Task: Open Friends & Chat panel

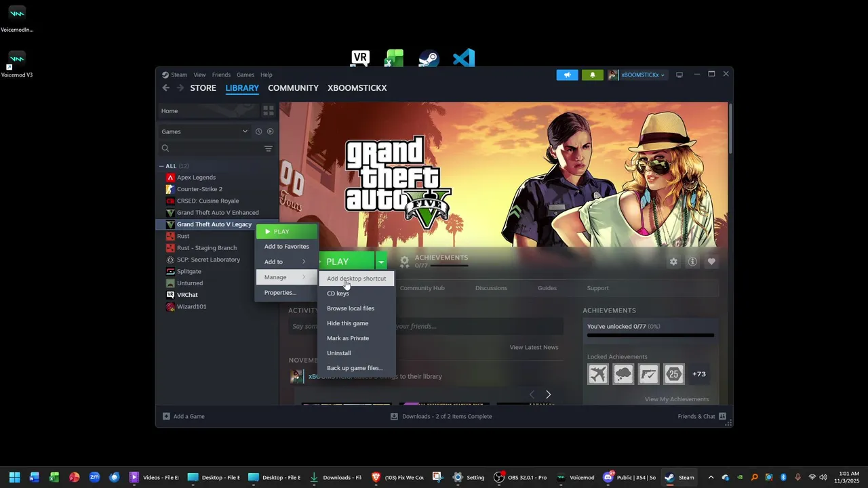Action: pos(702,416)
